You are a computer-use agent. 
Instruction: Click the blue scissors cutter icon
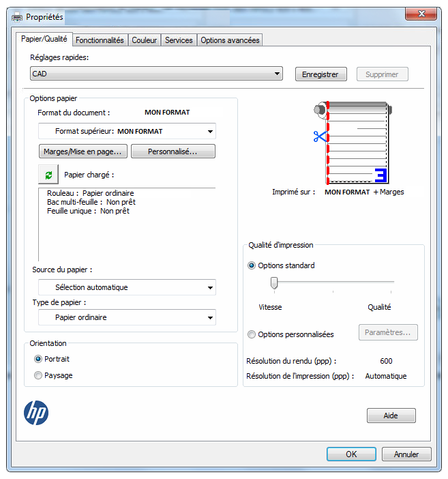click(320, 136)
